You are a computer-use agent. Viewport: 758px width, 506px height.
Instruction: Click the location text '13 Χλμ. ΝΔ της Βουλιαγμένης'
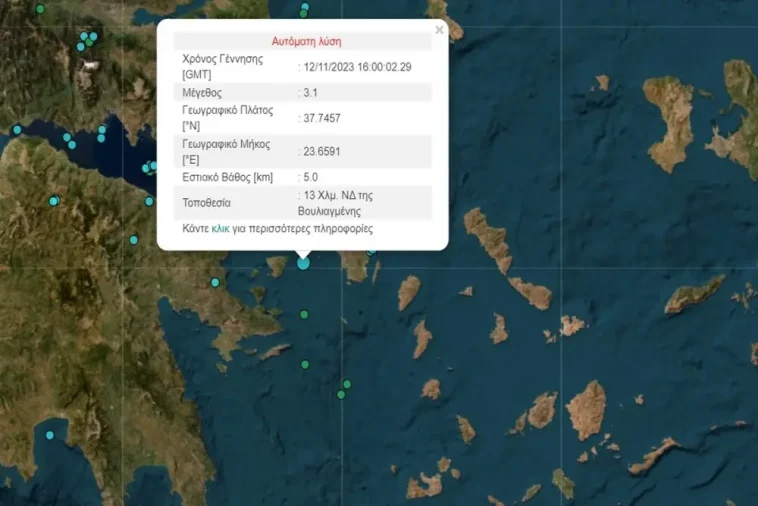337,203
